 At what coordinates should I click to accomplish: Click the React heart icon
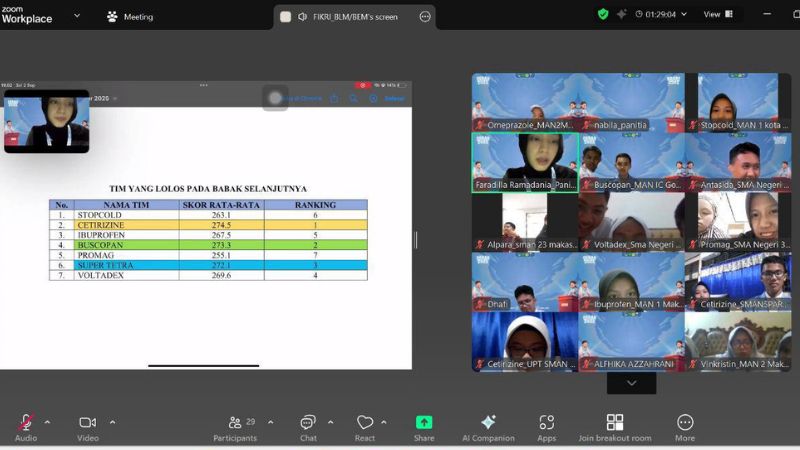(365, 423)
